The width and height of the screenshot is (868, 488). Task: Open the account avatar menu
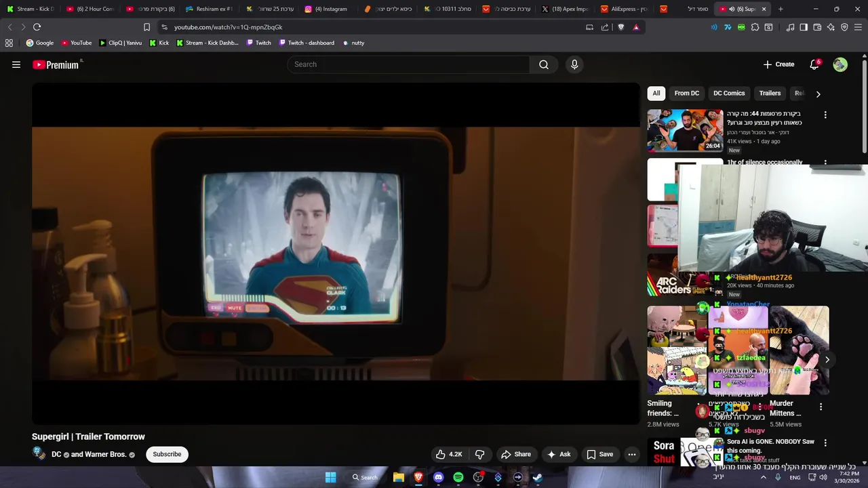pyautogui.click(x=840, y=64)
